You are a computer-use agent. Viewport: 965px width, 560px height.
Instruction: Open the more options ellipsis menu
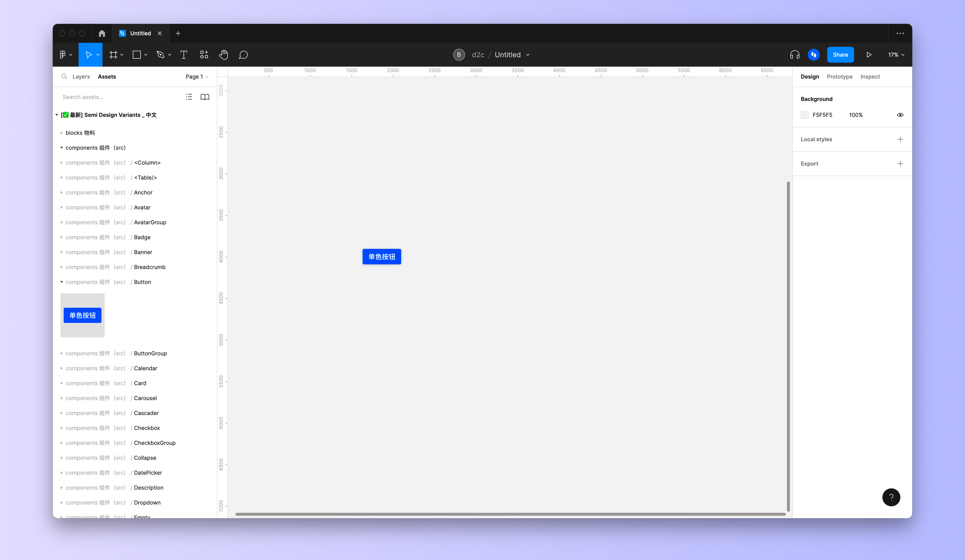[900, 33]
